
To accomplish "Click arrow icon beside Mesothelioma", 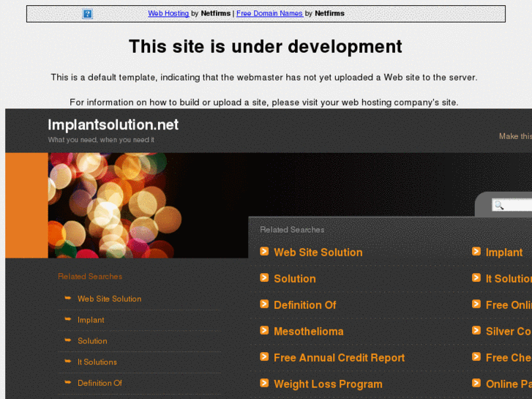I will 264,330.
